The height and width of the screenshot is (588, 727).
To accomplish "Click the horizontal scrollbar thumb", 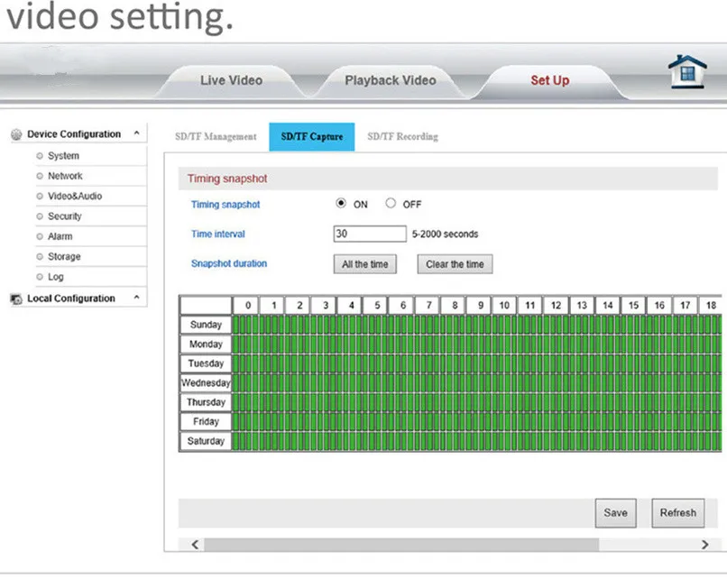I will [x=401, y=545].
